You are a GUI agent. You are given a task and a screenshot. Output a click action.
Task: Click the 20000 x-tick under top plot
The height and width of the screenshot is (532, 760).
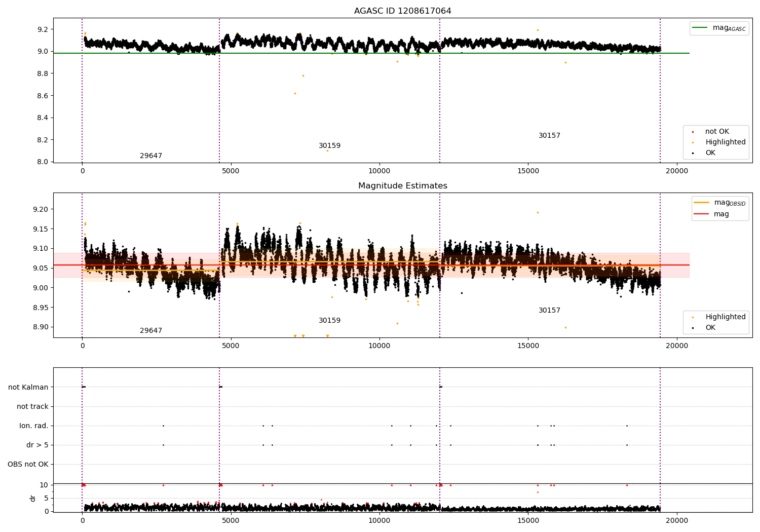677,171
